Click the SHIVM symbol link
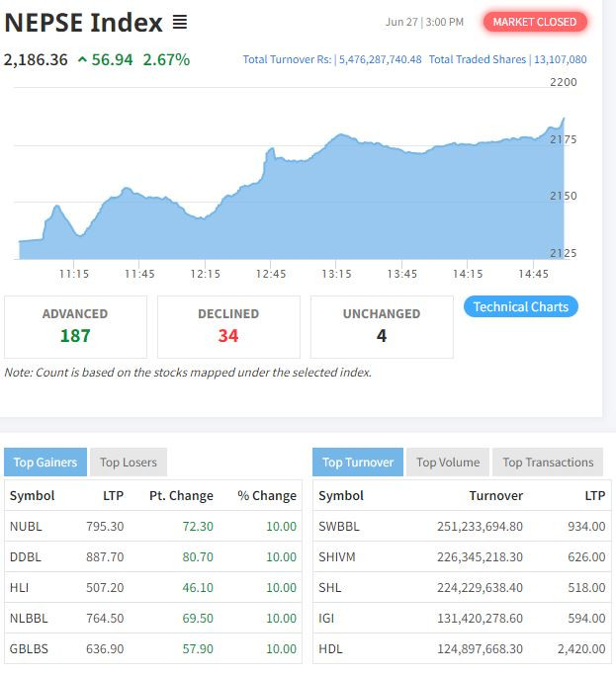This screenshot has width=616, height=675. click(337, 557)
